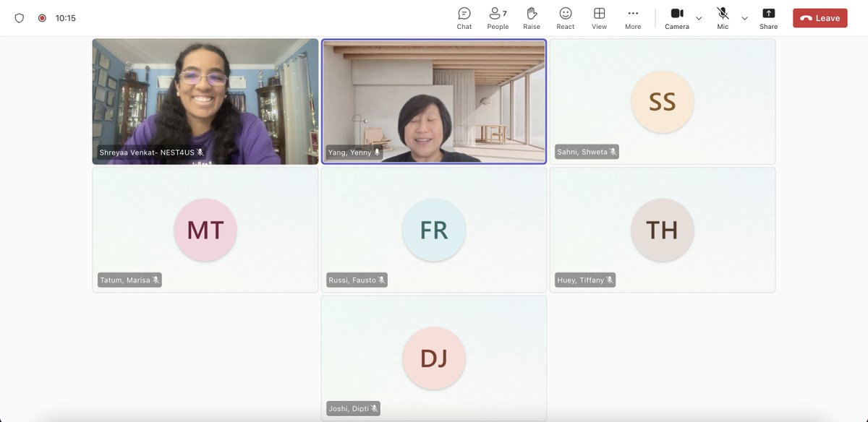This screenshot has height=422, width=868.
Task: Expand camera options dropdown arrow
Action: [699, 18]
